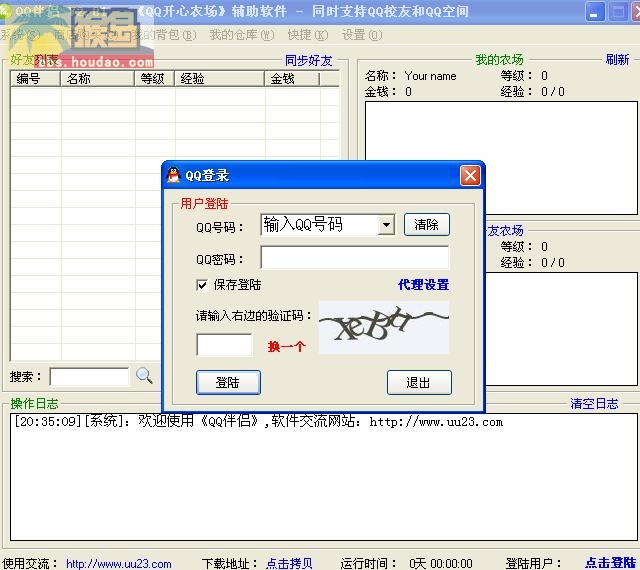Click 同步好友 sync friends link

point(309,60)
